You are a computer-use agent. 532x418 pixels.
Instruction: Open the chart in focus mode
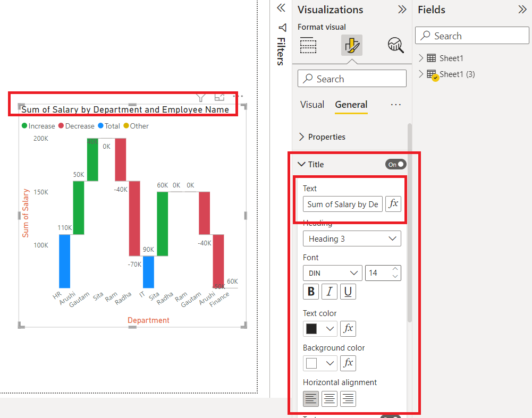pos(219,97)
